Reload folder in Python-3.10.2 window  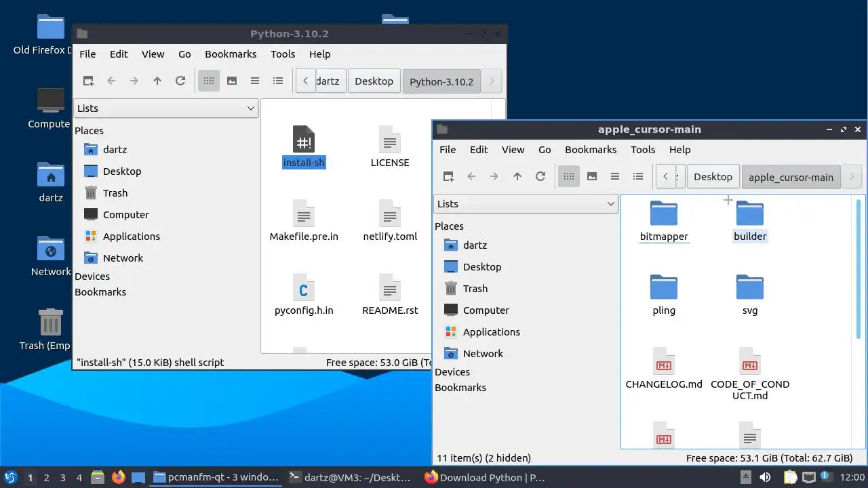[180, 81]
